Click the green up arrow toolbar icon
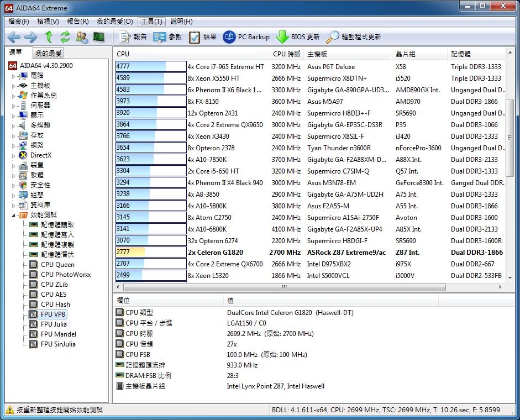Screen dimensions: 520x420 [49, 37]
